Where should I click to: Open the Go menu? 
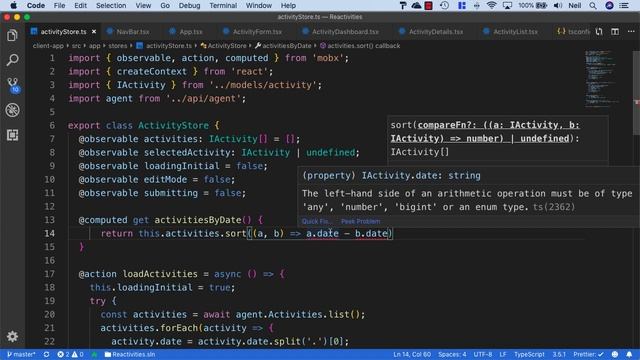[165, 5]
